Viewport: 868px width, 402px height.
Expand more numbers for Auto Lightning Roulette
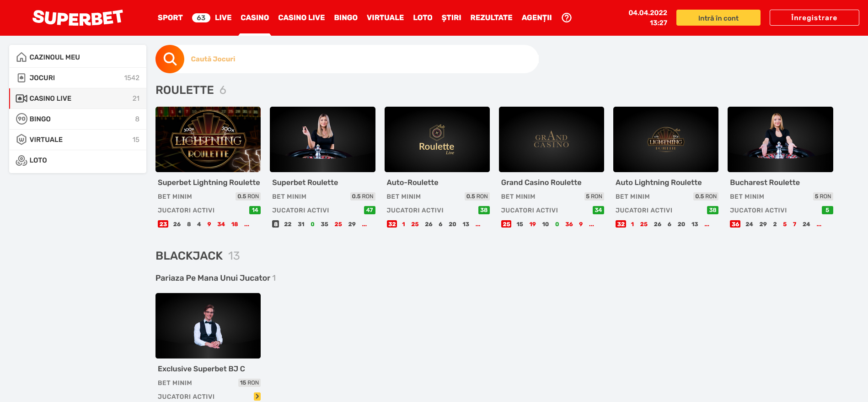click(x=707, y=224)
